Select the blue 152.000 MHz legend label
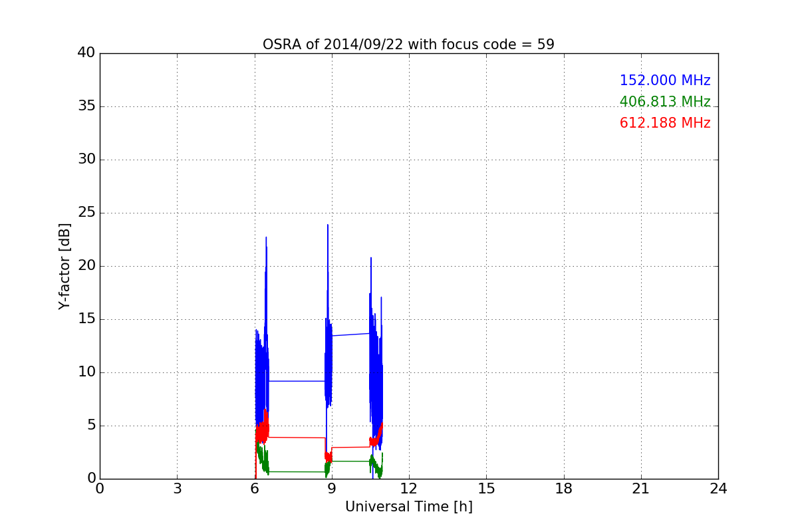Screen dimensions: 798x532 [x=665, y=80]
